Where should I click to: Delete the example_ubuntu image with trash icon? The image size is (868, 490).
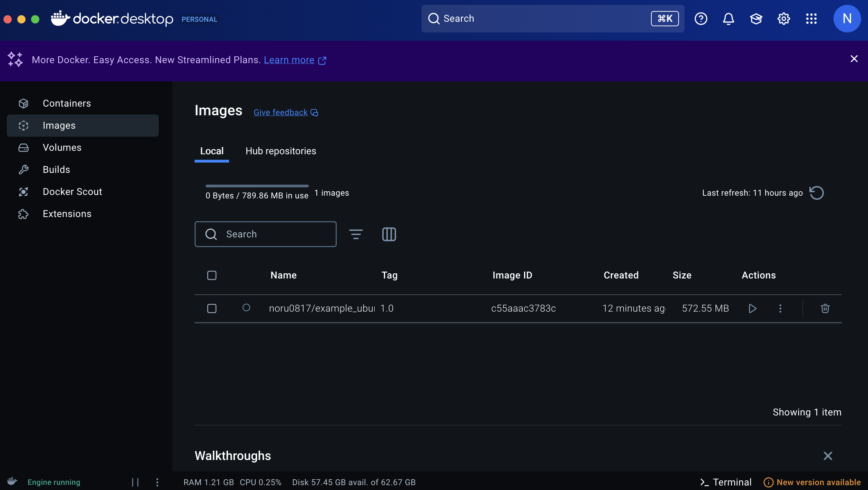pos(825,308)
